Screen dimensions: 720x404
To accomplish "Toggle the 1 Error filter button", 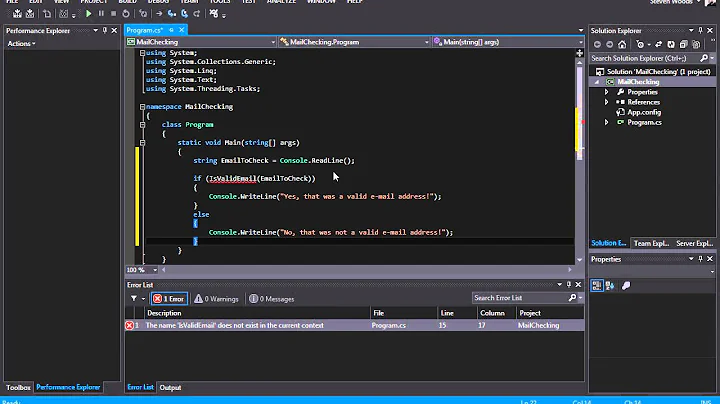I will pos(169,299).
